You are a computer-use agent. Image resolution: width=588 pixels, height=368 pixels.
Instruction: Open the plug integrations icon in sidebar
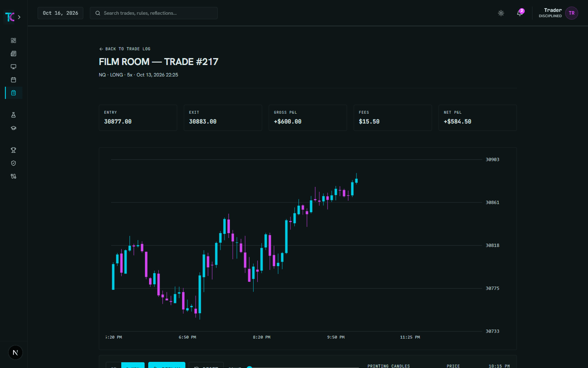click(x=13, y=176)
